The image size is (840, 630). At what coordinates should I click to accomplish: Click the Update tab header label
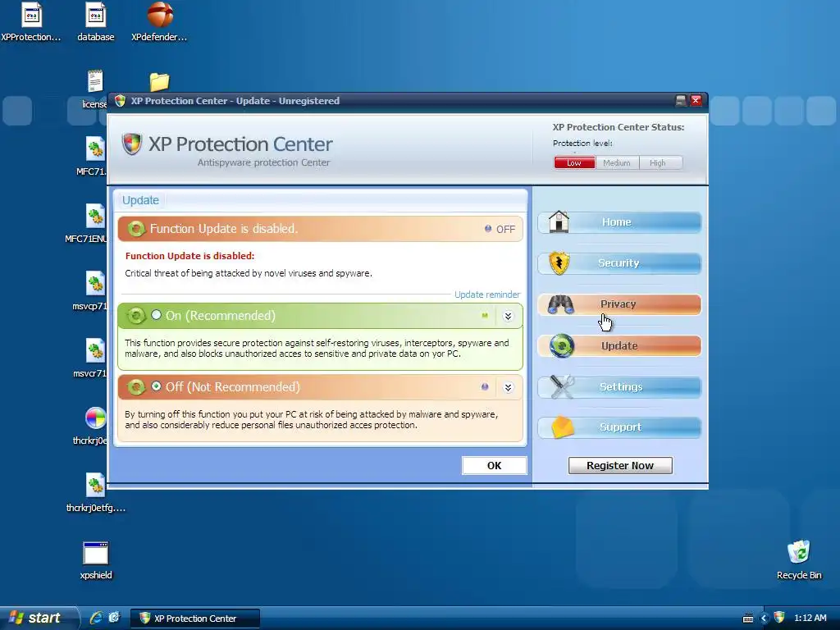140,200
